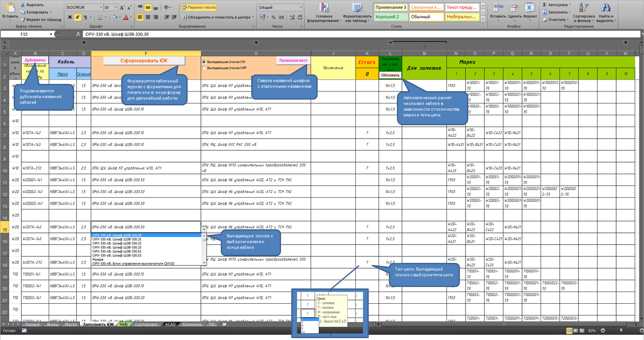644x340 pixels.
Task: Open Сортировка и фильтр menu
Action: point(584,12)
